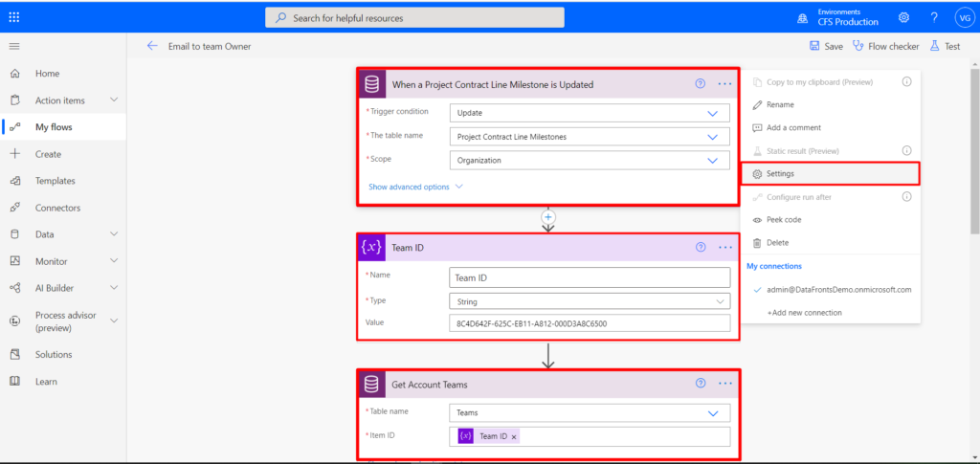Screen dimensions: 980x464
Task: Open Settings from the context menu
Action: [830, 173]
